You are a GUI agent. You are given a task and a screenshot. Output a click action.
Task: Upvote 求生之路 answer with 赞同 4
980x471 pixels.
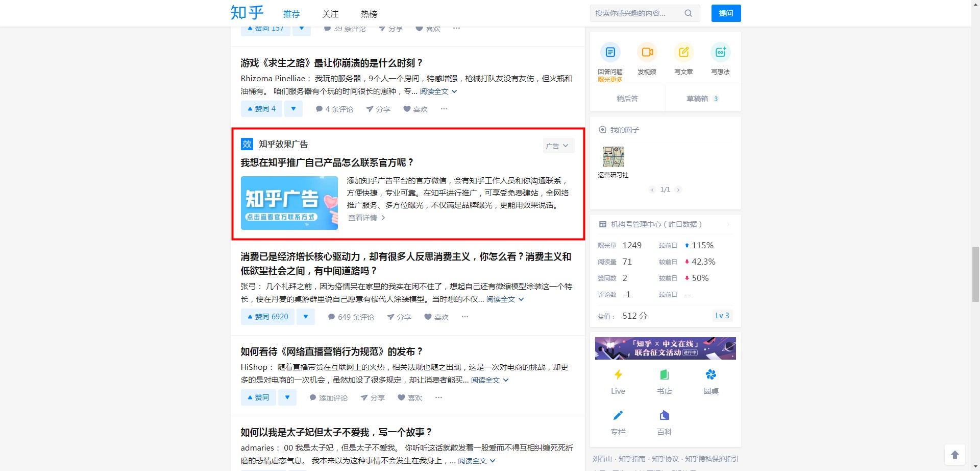coord(261,109)
